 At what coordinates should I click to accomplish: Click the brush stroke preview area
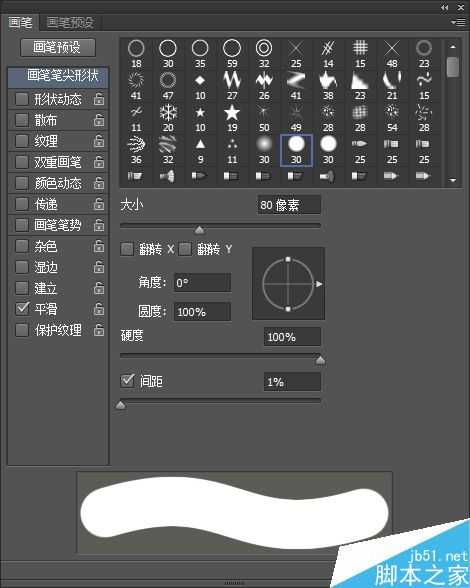point(234,512)
